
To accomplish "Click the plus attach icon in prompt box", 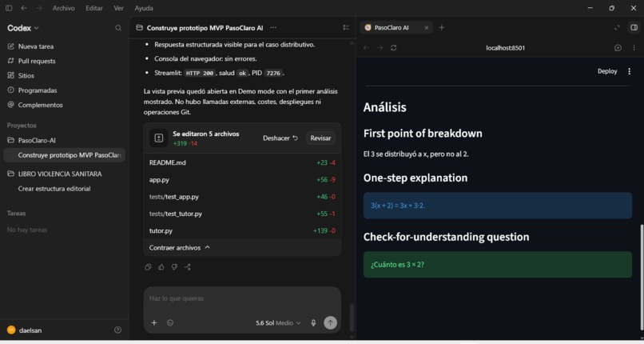I will point(154,322).
